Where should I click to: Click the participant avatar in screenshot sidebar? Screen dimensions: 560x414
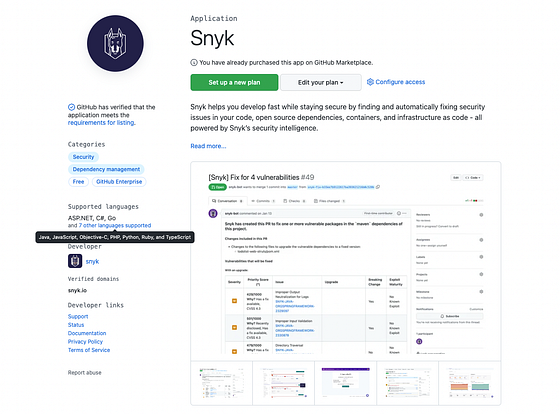pyautogui.click(x=419, y=341)
